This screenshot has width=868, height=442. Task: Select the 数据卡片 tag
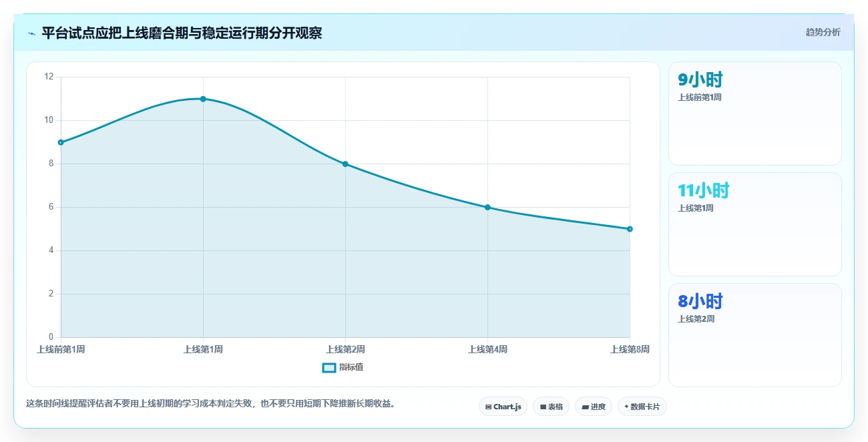click(642, 407)
